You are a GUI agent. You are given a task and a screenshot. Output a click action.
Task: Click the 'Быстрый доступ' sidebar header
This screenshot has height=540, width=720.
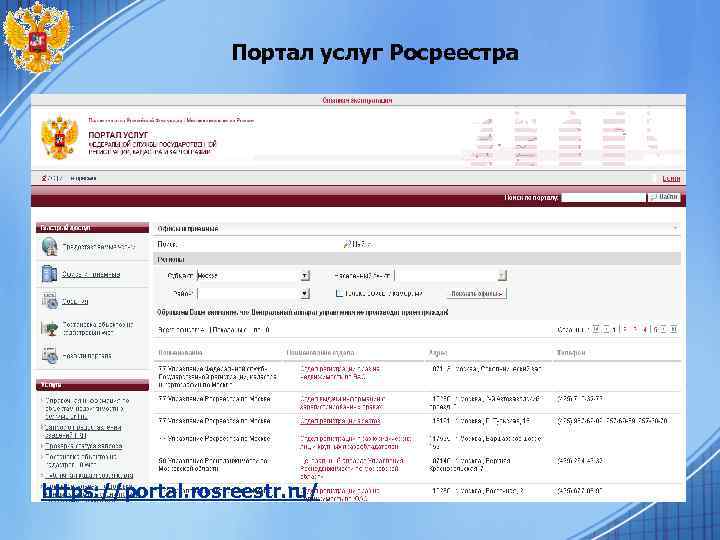point(92,228)
